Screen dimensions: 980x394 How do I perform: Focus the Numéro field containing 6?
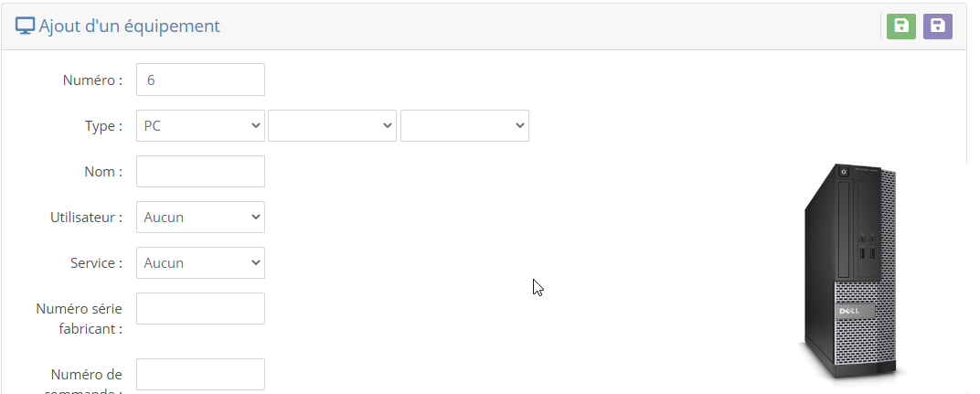pyautogui.click(x=200, y=80)
